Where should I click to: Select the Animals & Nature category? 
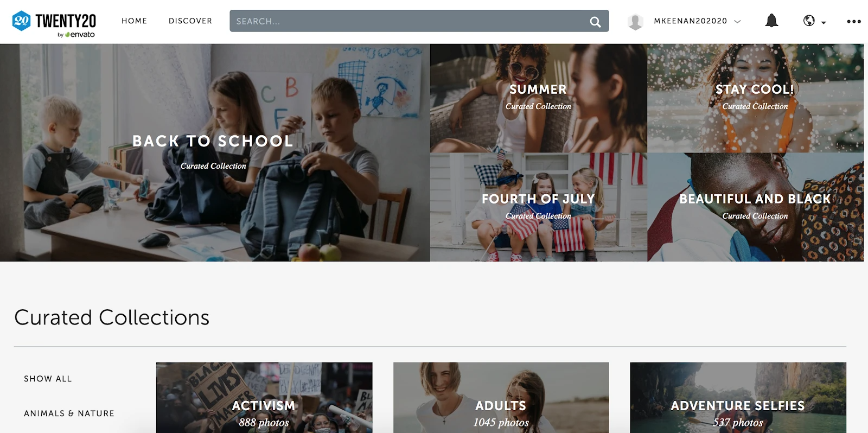69,413
